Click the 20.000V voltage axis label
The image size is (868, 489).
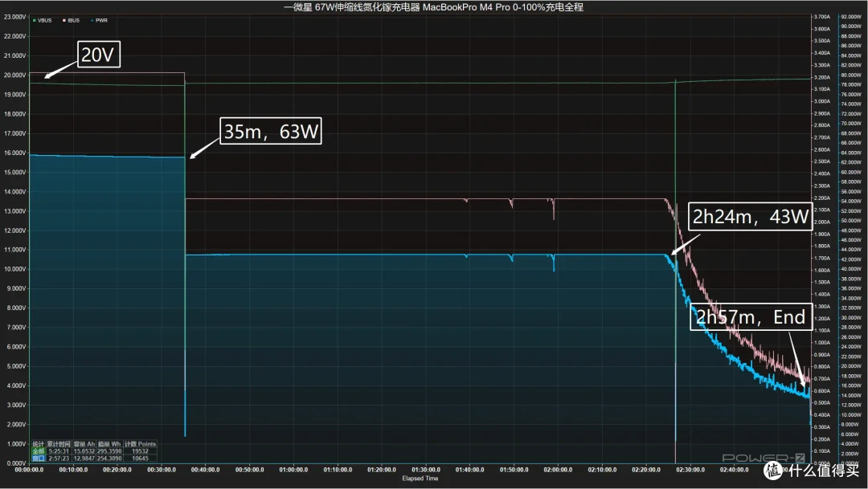click(15, 75)
